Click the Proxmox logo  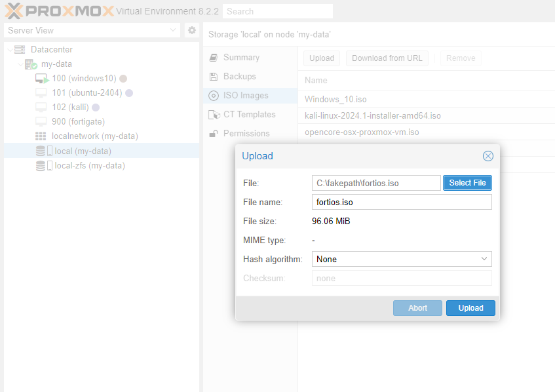pyautogui.click(x=59, y=11)
